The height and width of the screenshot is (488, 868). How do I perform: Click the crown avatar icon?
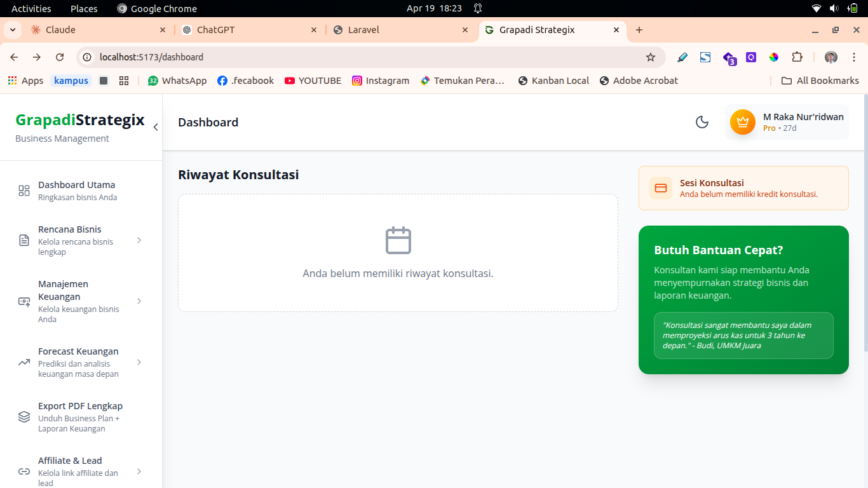[x=742, y=122]
